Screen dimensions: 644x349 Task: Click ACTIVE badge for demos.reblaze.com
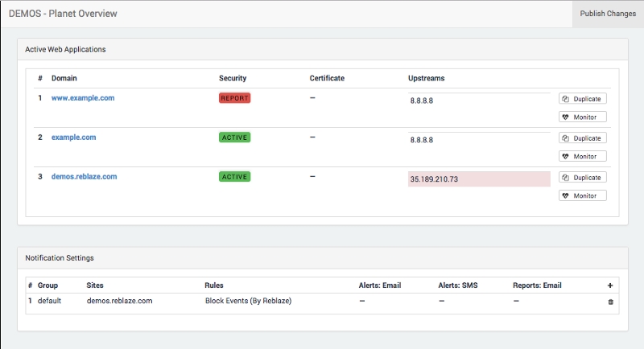point(234,177)
